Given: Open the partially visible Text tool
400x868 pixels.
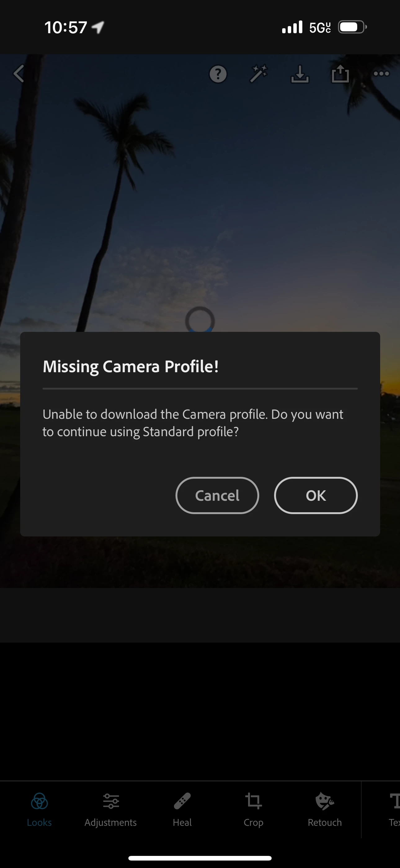Looking at the screenshot, I should (x=394, y=809).
